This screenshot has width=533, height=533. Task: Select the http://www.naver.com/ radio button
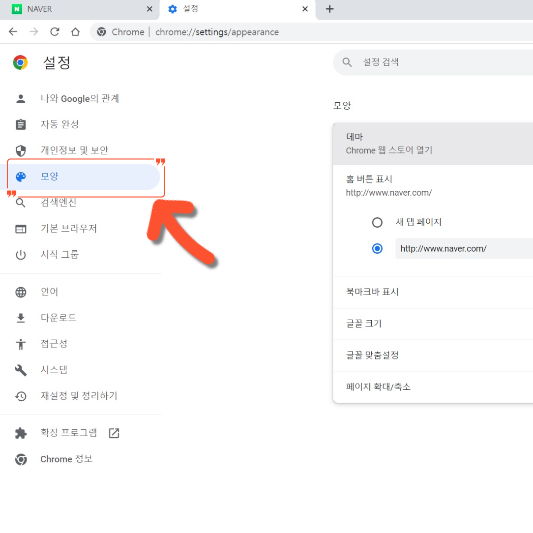click(x=377, y=248)
